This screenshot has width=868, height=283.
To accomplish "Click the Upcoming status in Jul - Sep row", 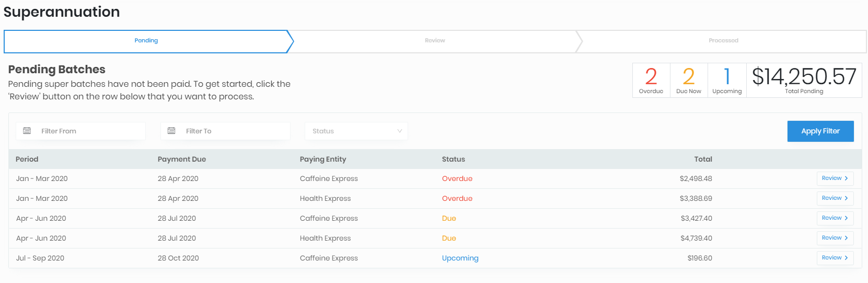I will tap(460, 258).
